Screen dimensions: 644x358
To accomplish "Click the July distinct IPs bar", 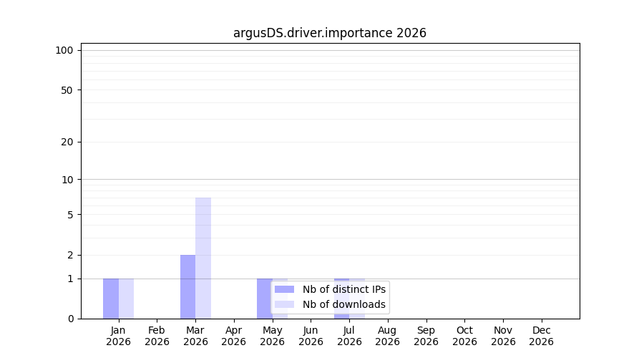I will coord(342,299).
